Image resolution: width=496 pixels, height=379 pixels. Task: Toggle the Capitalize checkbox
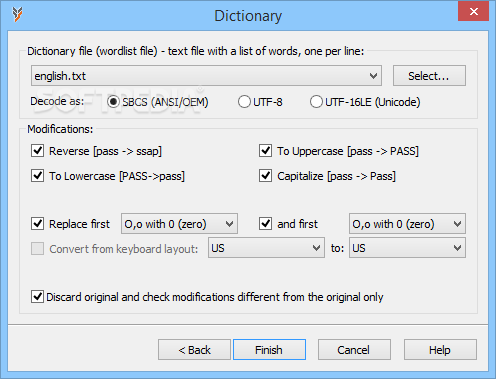[265, 176]
